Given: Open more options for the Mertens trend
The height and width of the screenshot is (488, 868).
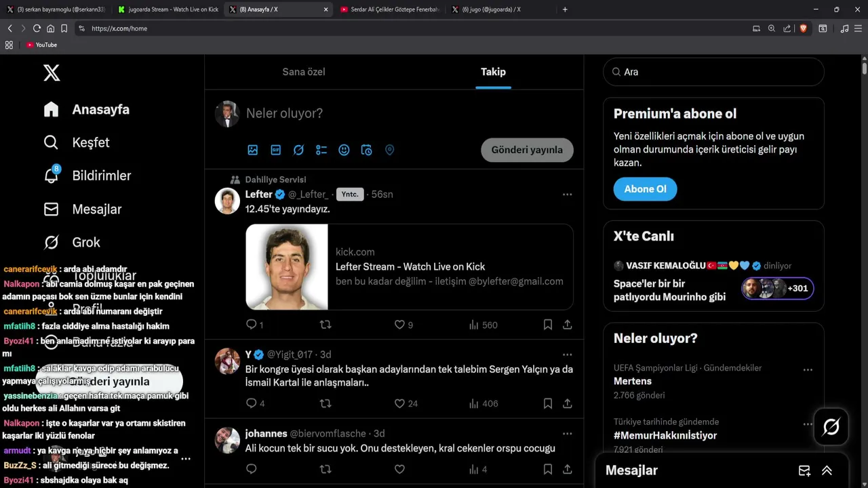Looking at the screenshot, I should click(808, 370).
